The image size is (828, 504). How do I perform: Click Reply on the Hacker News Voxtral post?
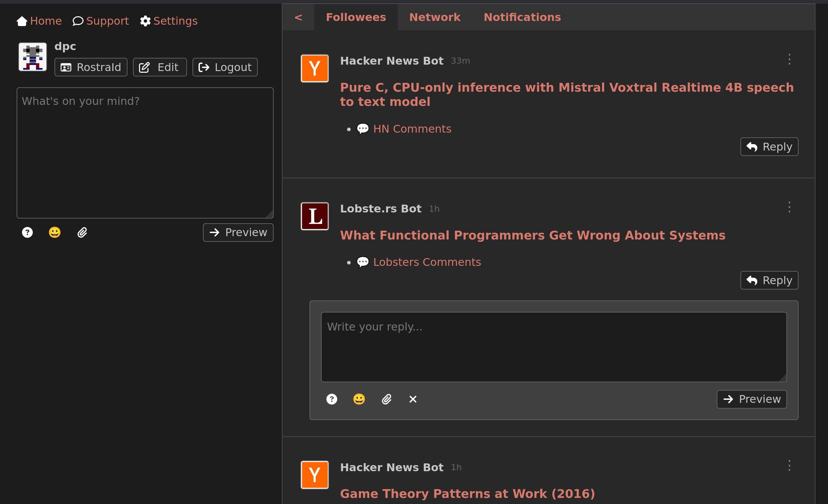[769, 147]
